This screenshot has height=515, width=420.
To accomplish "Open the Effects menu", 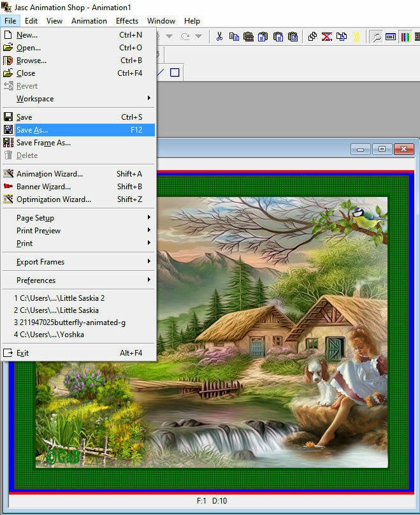I will click(x=127, y=20).
